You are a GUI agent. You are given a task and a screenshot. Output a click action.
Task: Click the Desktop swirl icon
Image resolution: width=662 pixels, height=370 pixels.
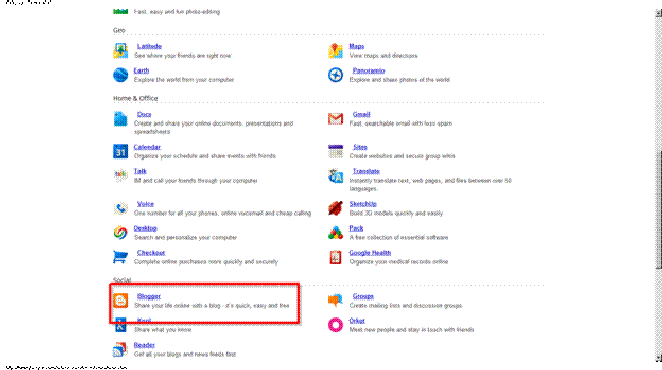pyautogui.click(x=120, y=232)
